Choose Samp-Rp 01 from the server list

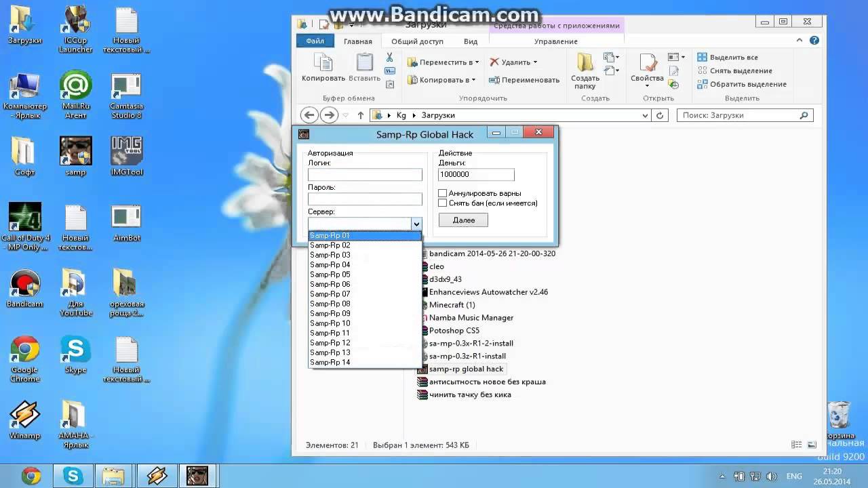pyautogui.click(x=365, y=236)
